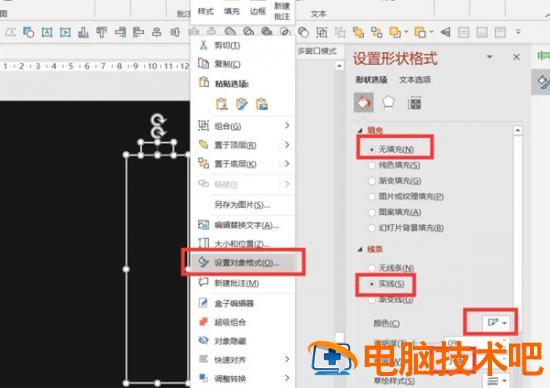The width and height of the screenshot is (550, 388).
Task: Click slide area scrollbar up arrow
Action: tap(339, 66)
